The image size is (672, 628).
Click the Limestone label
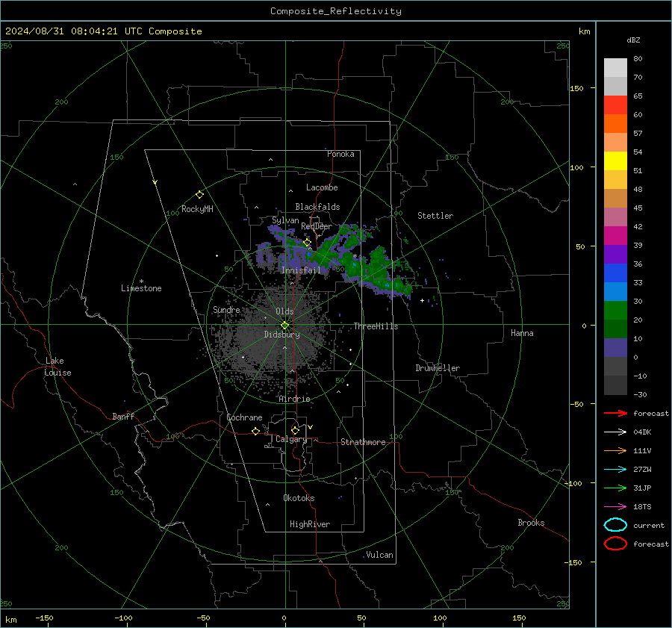[x=141, y=288]
